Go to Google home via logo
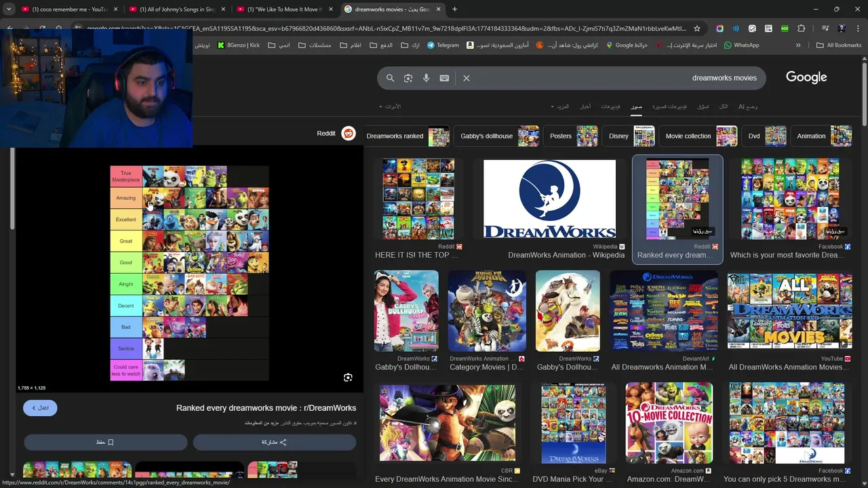Screen dimensions: 868x488 (806, 77)
